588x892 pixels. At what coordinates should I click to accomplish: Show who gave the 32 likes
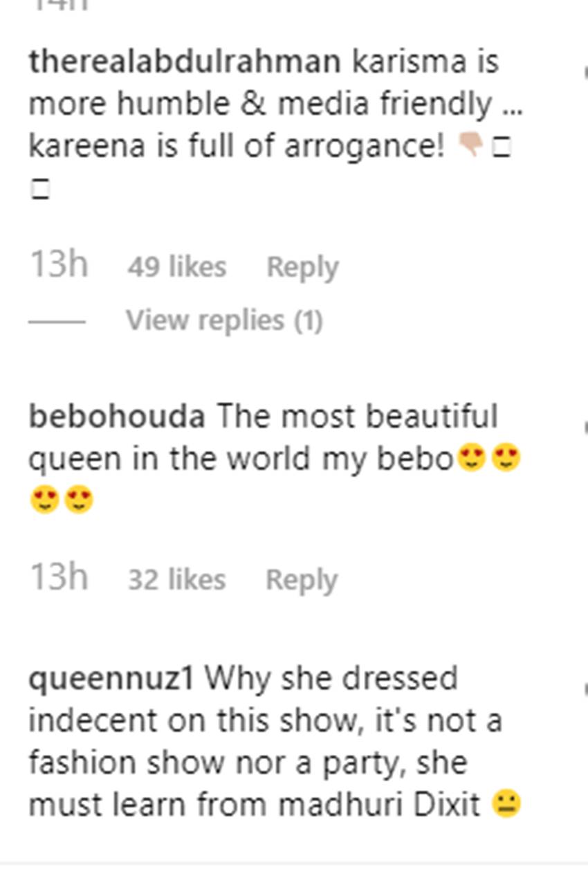pyautogui.click(x=176, y=580)
